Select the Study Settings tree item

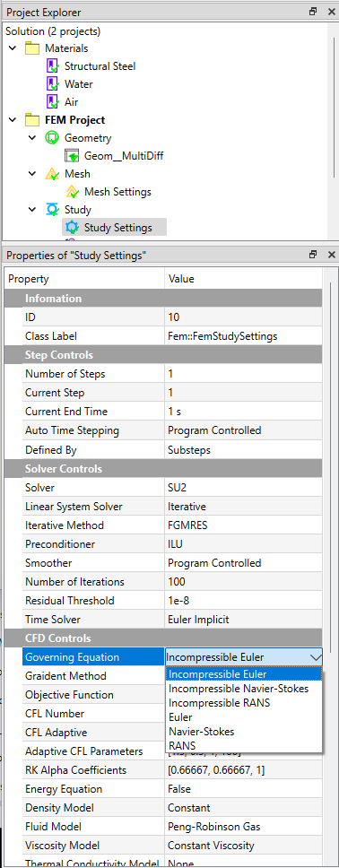(117, 228)
